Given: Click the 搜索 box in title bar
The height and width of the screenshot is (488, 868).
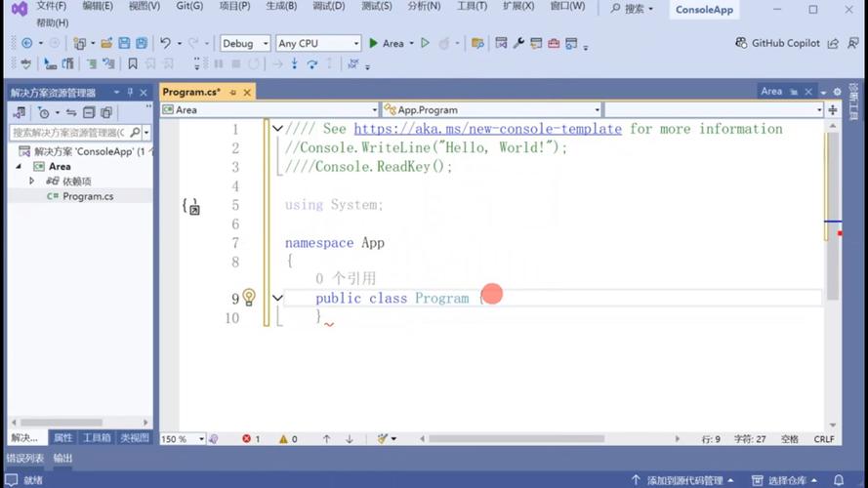Looking at the screenshot, I should pyautogui.click(x=632, y=9).
